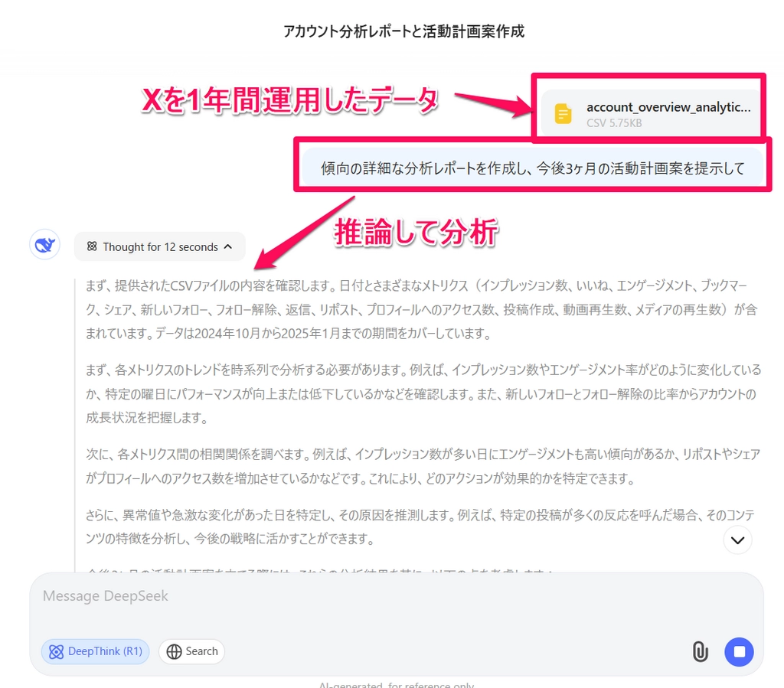This screenshot has height=688, width=784.
Task: Click the AI-generated, for reference only notice
Action: pos(397,685)
